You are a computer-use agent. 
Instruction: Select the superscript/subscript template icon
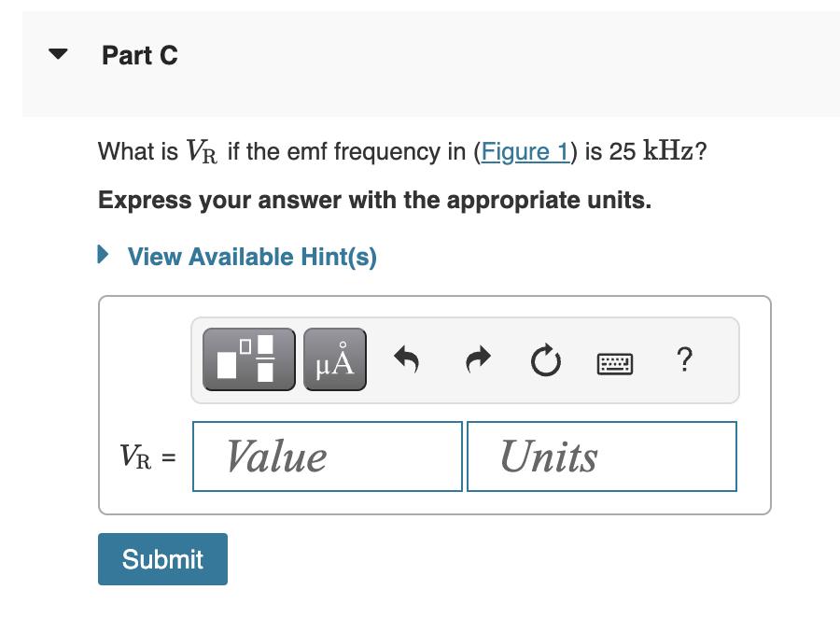coord(247,358)
